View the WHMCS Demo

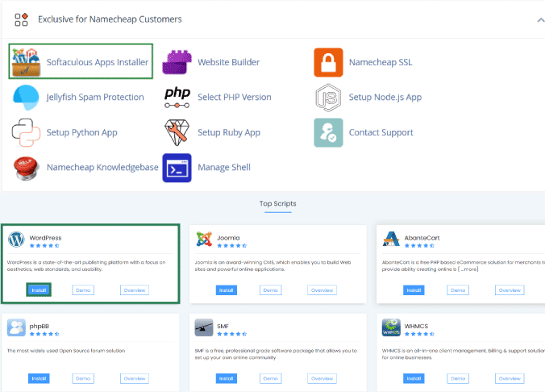458,378
